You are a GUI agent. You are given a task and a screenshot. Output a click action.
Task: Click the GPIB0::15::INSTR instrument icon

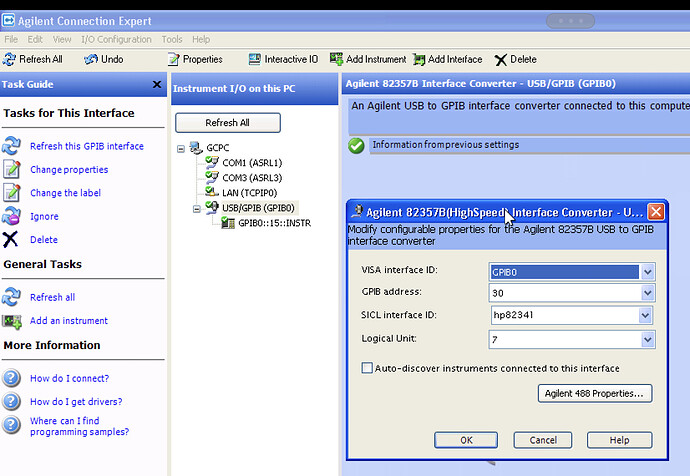click(228, 223)
